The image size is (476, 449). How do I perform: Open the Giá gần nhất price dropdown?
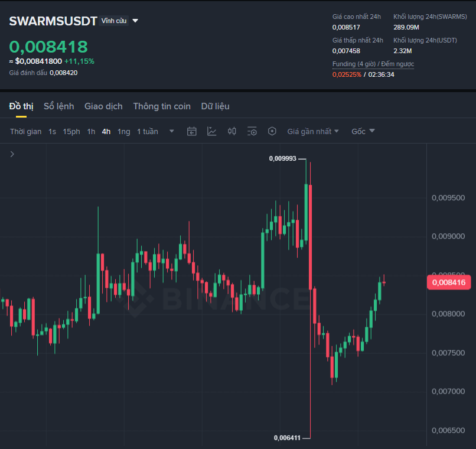coord(312,132)
